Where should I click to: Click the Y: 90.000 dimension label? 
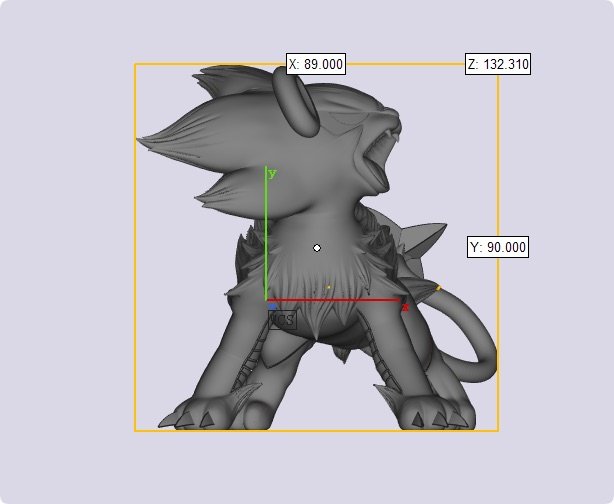(x=498, y=247)
